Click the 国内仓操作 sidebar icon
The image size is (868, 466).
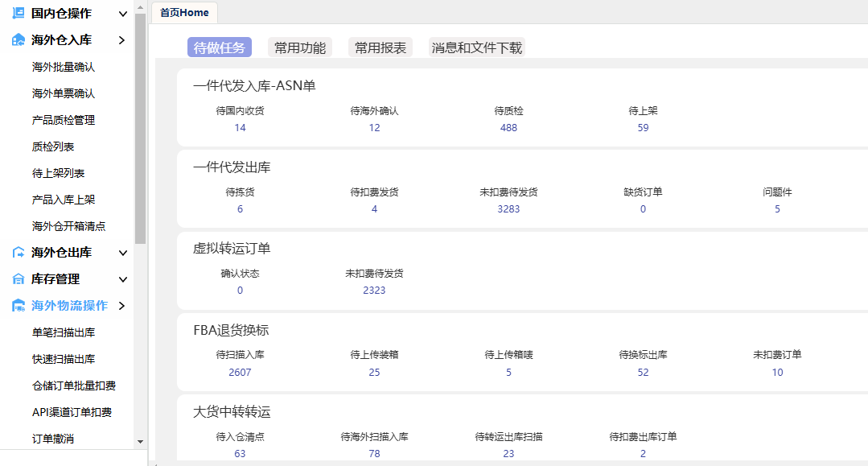(x=19, y=14)
